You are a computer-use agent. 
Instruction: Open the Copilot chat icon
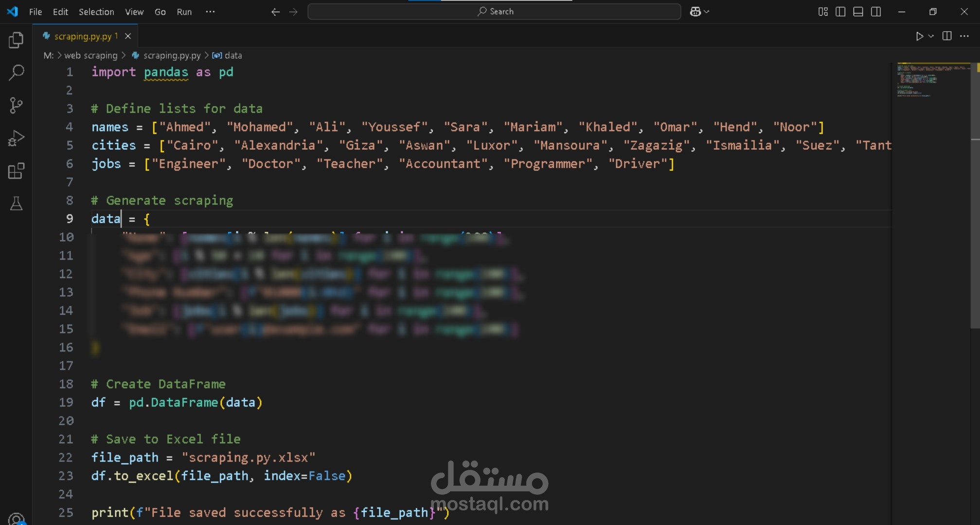[x=695, y=12]
